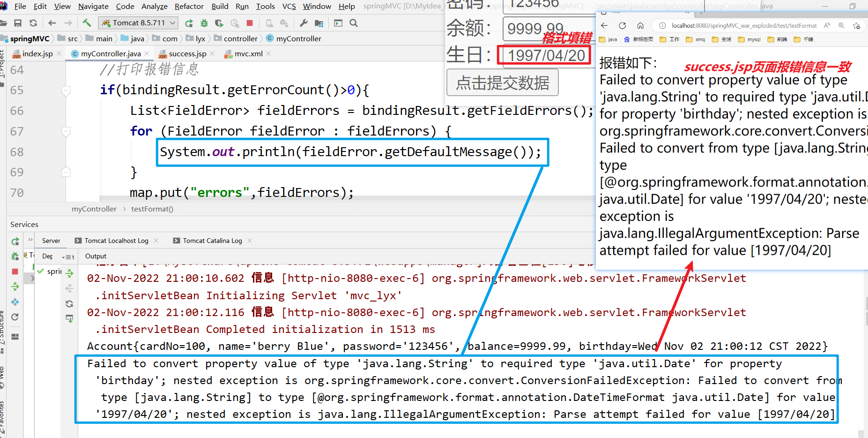Open the Tomcat 8.5.711 run configuration dropdown

[139, 23]
